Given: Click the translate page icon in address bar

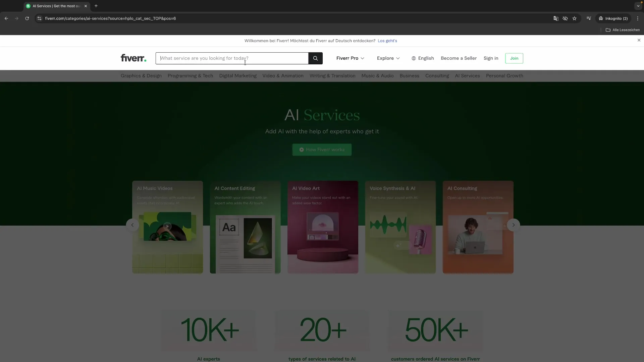Looking at the screenshot, I should [x=556, y=18].
